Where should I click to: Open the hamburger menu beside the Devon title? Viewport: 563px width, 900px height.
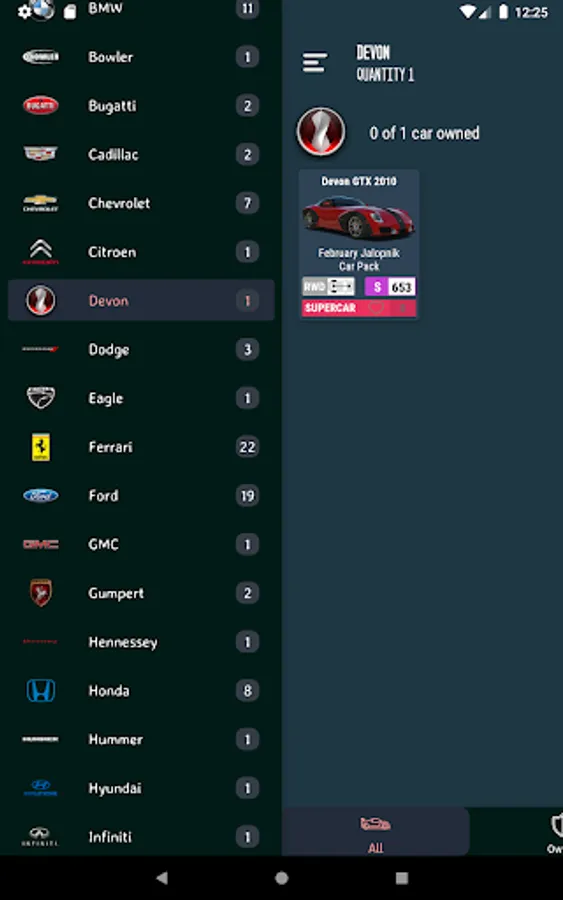click(x=314, y=63)
